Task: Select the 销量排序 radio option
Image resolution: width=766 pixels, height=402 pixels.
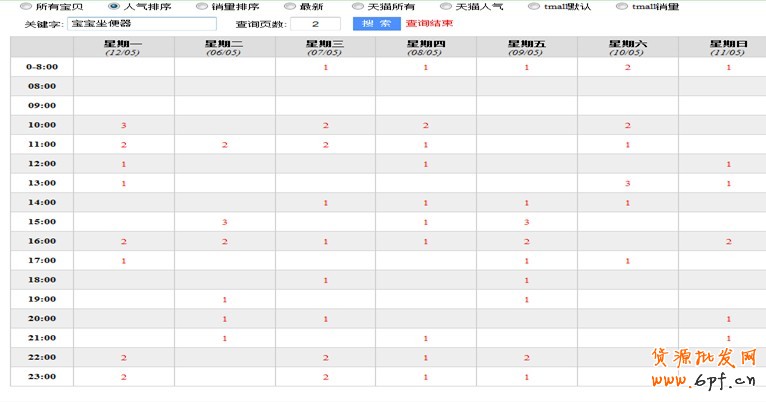Action: pyautogui.click(x=202, y=7)
